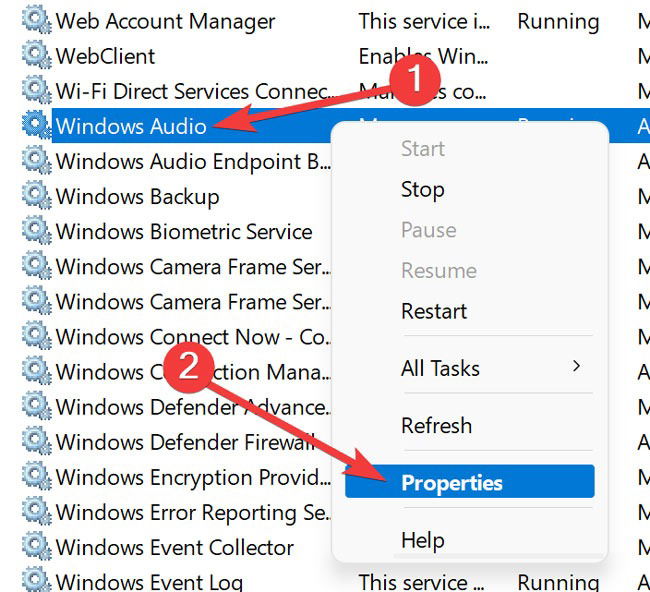Click the Windows Error Reporting service gear icon
This screenshot has width=650, height=592.
[36, 512]
